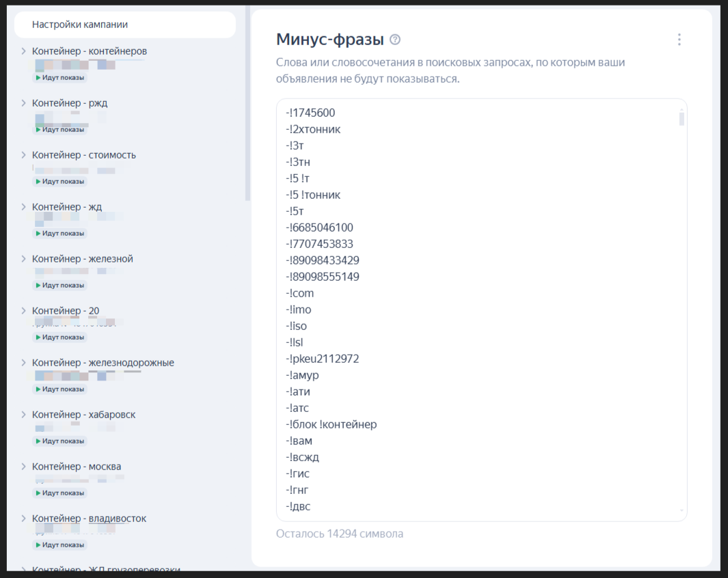Expand the Контейнер - хабаровск group
The width and height of the screenshot is (728, 578).
(x=23, y=415)
